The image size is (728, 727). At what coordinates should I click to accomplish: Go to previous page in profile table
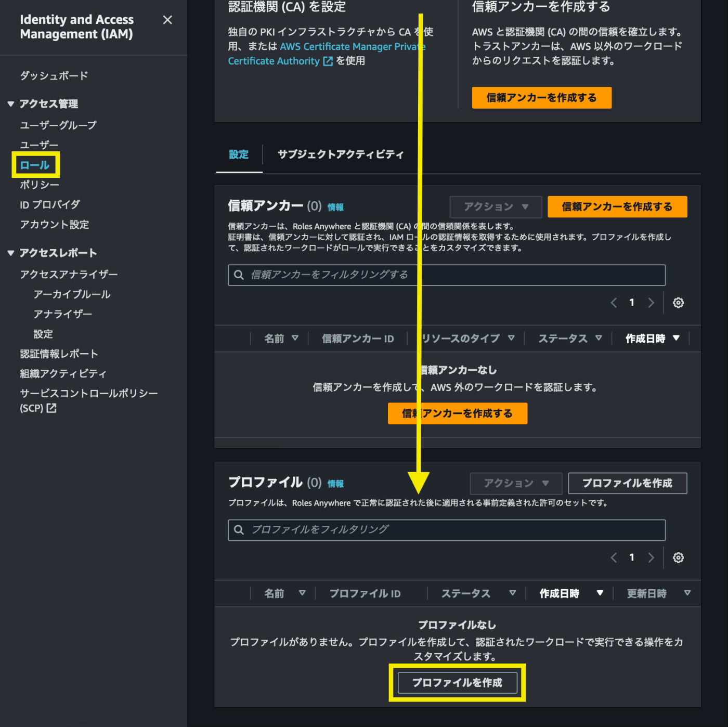click(614, 557)
